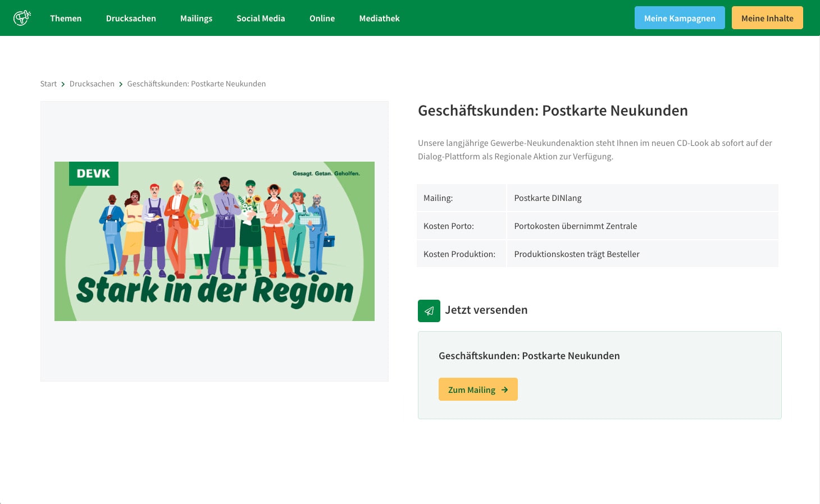
Task: Click the chevron after Drucksachen in breadcrumb
Action: 121,84
